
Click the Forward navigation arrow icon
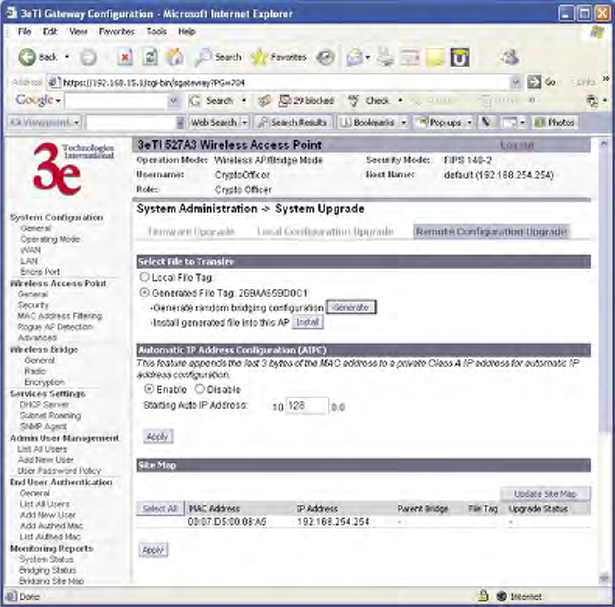click(88, 58)
